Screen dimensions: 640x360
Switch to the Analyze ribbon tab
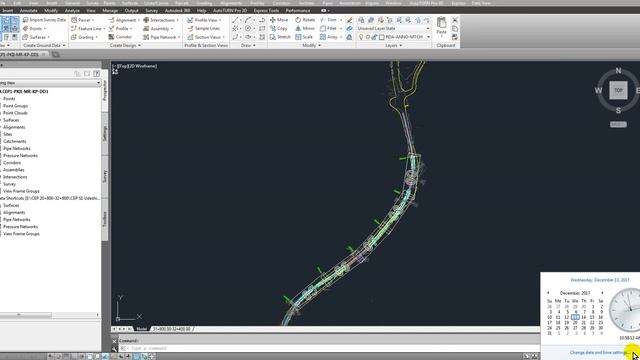coord(72,11)
